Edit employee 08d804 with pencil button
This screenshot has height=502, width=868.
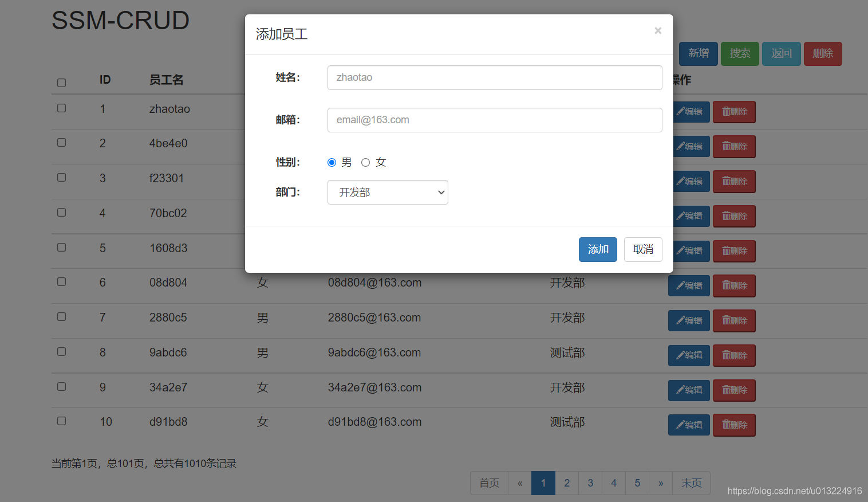[689, 286]
